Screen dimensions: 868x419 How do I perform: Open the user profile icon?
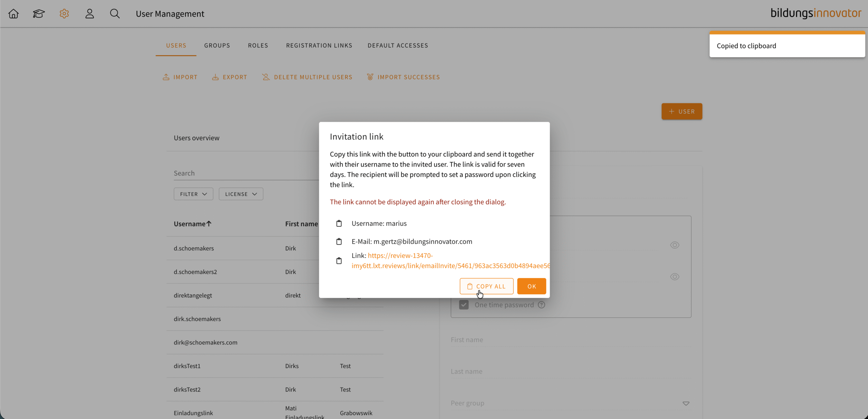(90, 14)
